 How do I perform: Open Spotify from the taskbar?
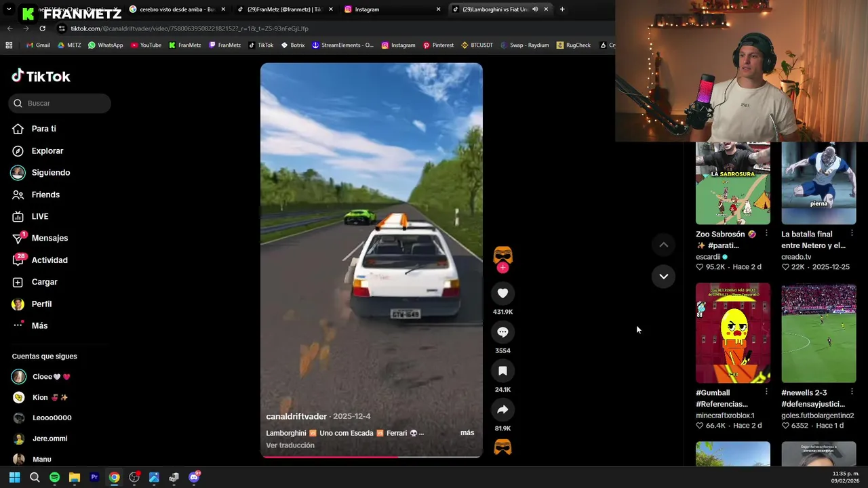(x=54, y=477)
